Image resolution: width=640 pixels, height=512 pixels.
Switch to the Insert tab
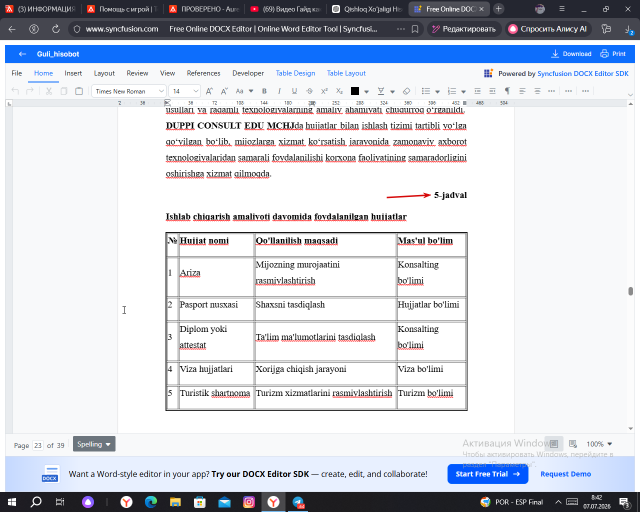tap(73, 73)
